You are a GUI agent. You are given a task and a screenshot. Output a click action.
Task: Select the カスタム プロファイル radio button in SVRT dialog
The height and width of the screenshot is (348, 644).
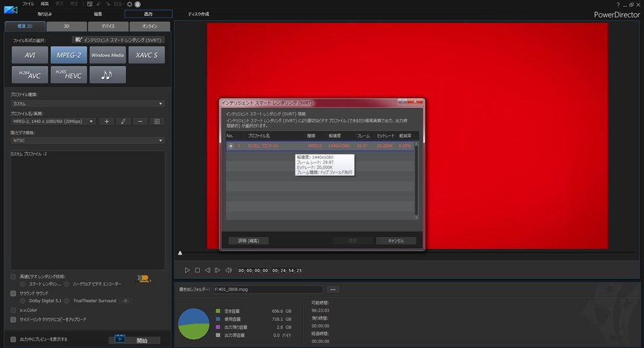pyautogui.click(x=231, y=146)
